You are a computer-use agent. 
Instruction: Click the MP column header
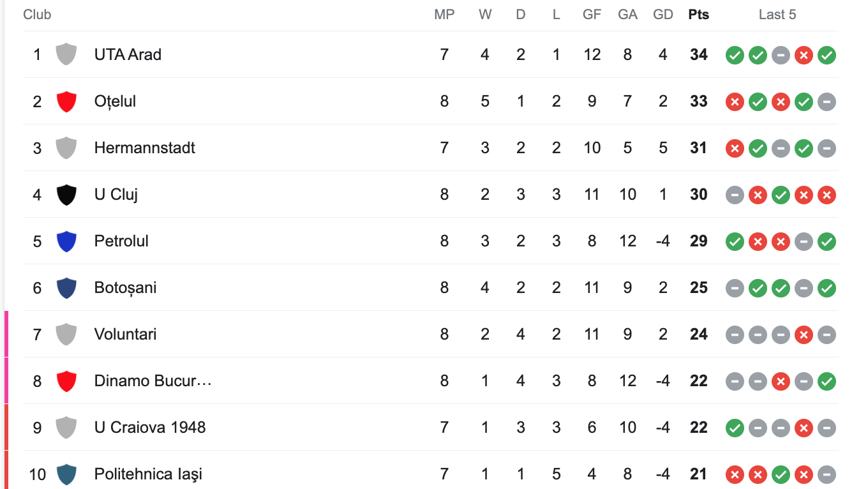pos(444,15)
